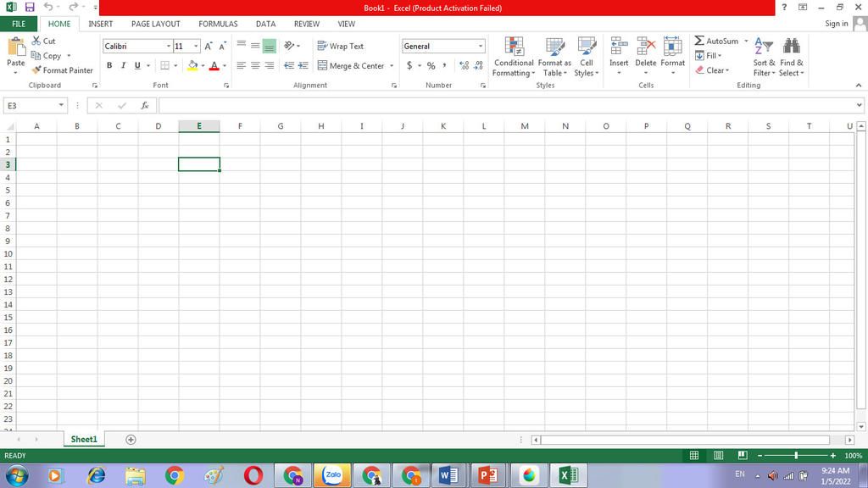Expand the Name Box dropdown arrow
The image size is (868, 488).
point(62,106)
